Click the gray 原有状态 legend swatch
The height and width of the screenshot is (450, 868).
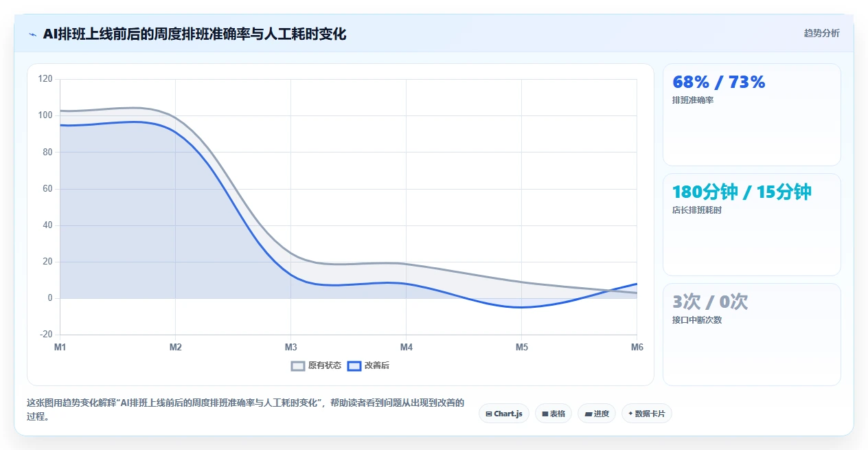coord(297,365)
